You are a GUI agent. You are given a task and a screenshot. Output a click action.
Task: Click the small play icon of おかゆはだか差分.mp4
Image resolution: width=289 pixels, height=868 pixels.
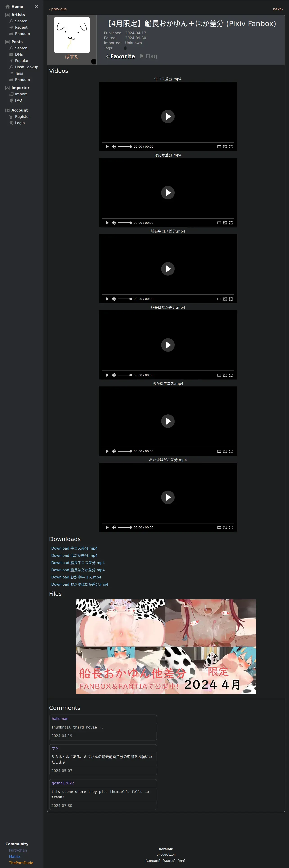coord(107,527)
